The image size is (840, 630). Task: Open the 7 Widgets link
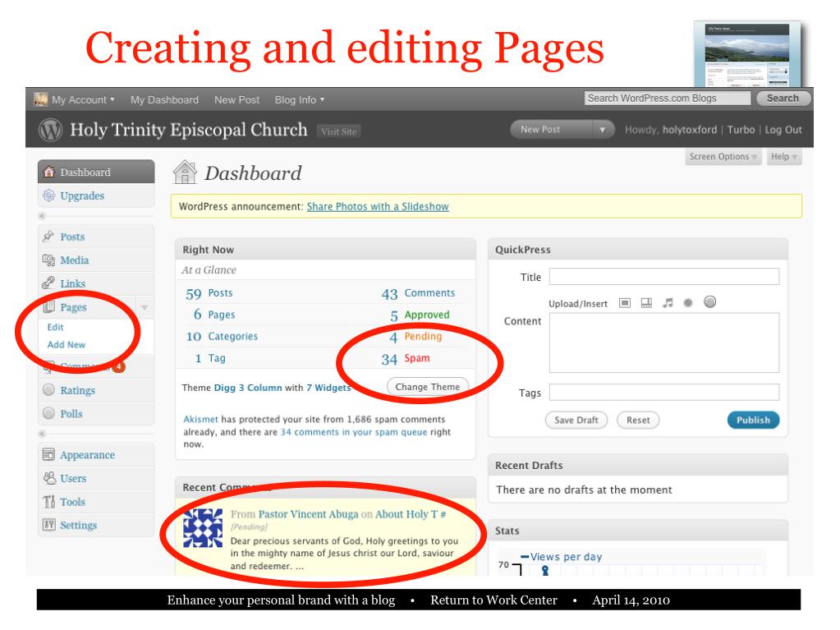(x=328, y=388)
